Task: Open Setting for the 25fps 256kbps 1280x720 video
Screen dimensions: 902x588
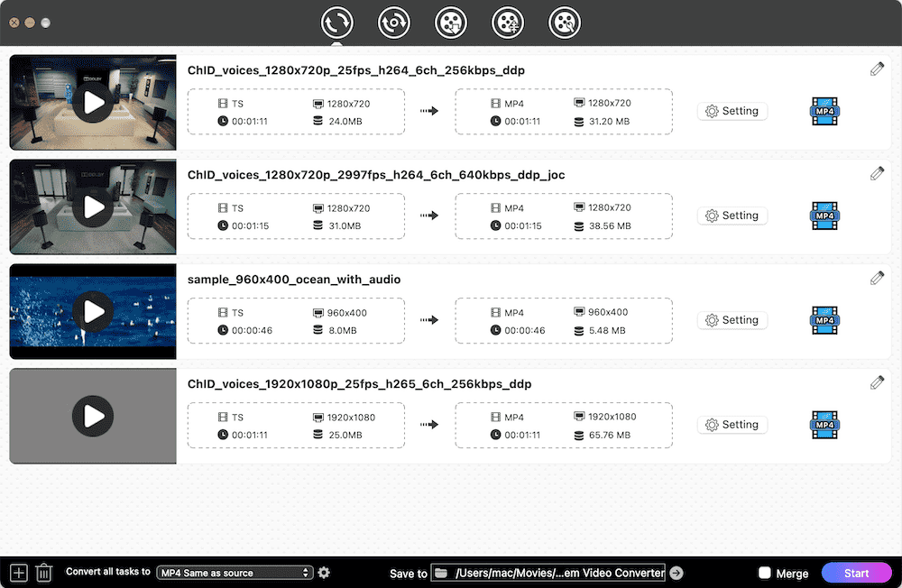Action: 732,111
